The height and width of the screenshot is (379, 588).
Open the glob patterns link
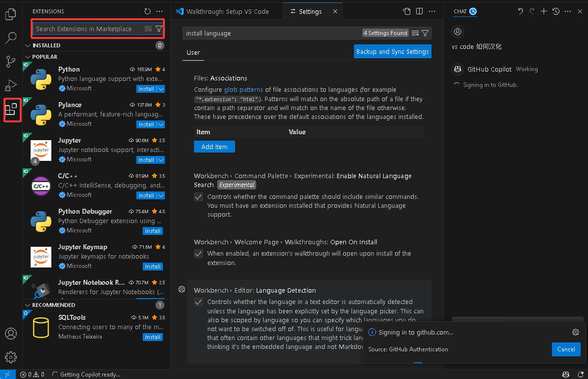click(x=243, y=90)
